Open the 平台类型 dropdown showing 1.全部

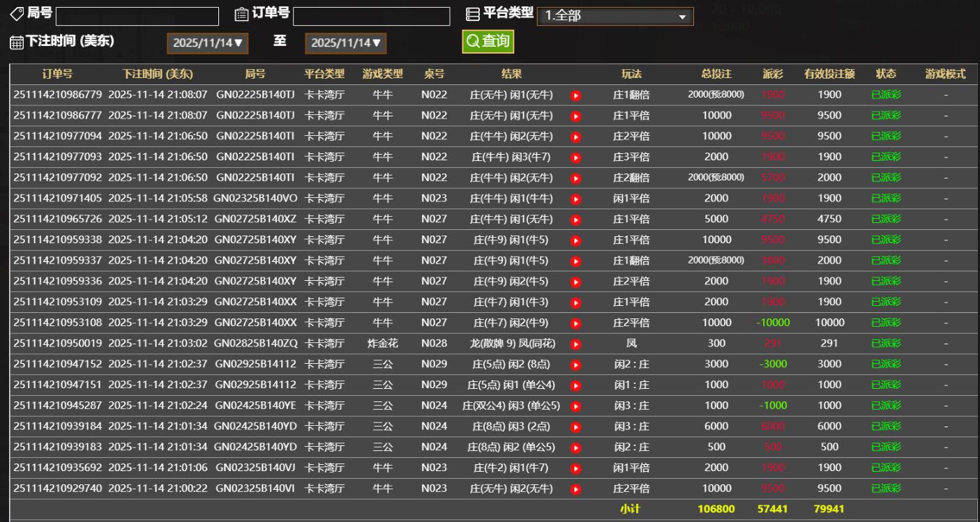(x=615, y=16)
